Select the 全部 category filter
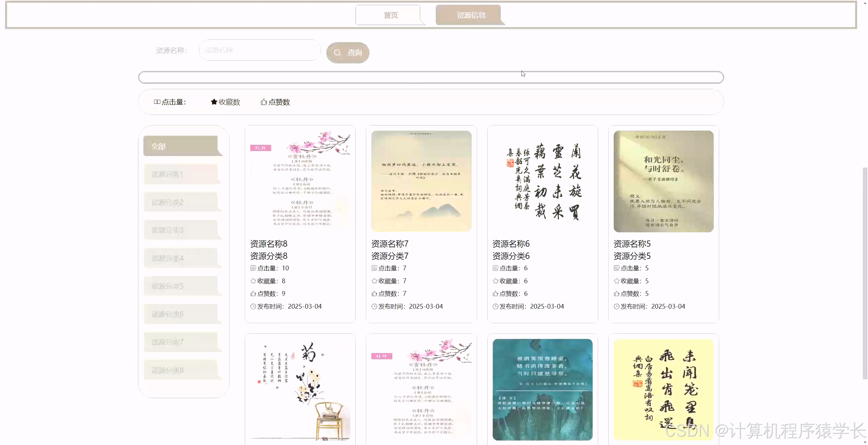868x445 pixels. 183,146
